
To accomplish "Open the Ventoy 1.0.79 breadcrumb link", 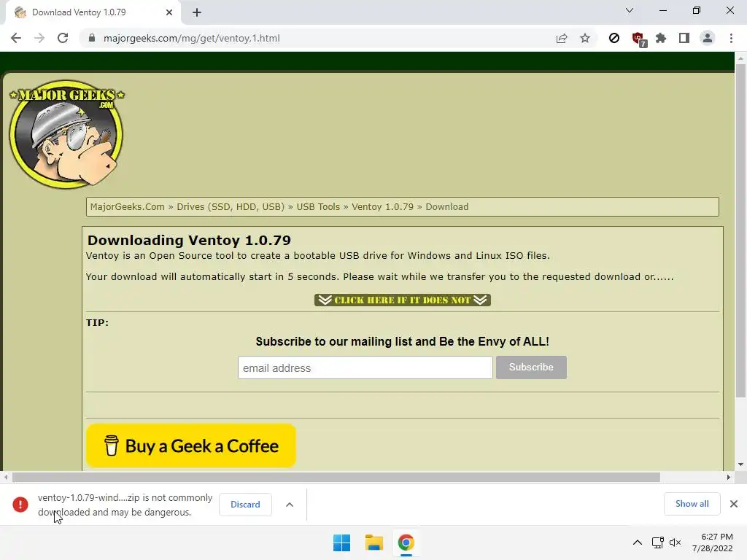I will [382, 206].
